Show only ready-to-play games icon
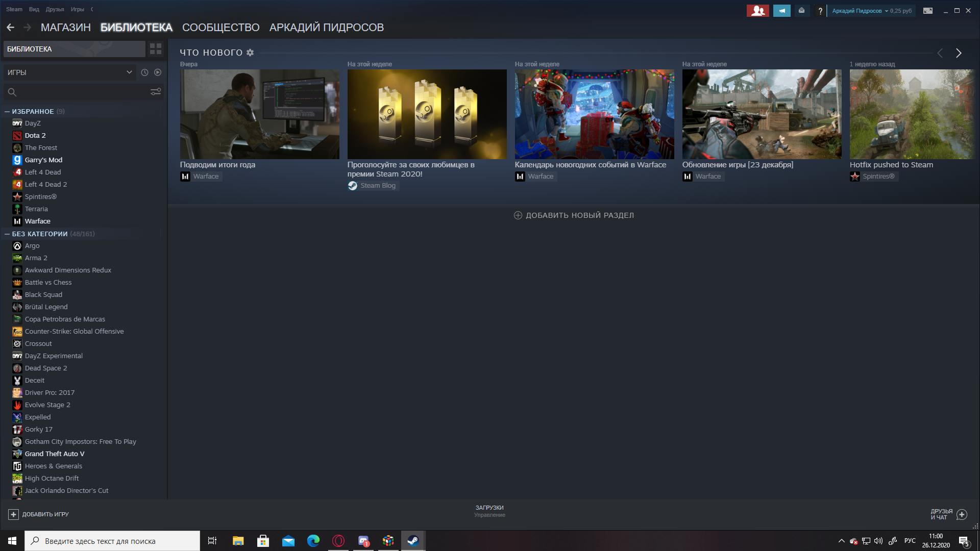 (x=158, y=72)
